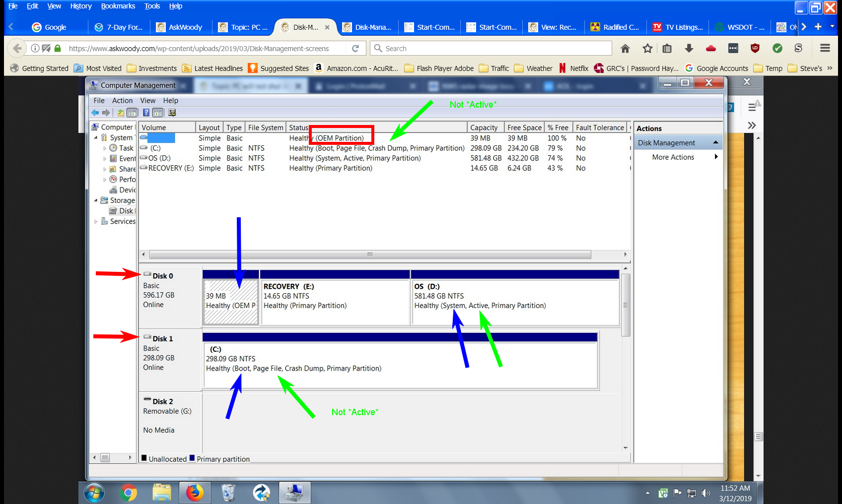This screenshot has height=504, width=842.
Task: Open a new tab with the plus button
Action: (x=818, y=27)
